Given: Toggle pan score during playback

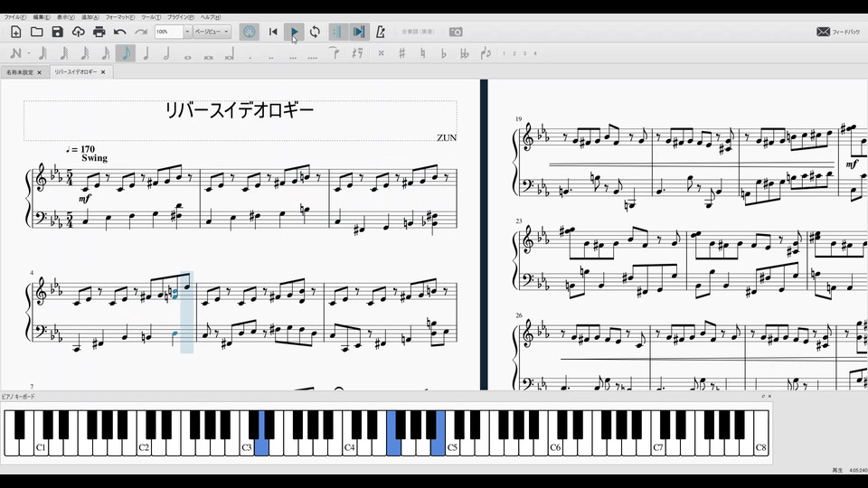Looking at the screenshot, I should click(359, 33).
